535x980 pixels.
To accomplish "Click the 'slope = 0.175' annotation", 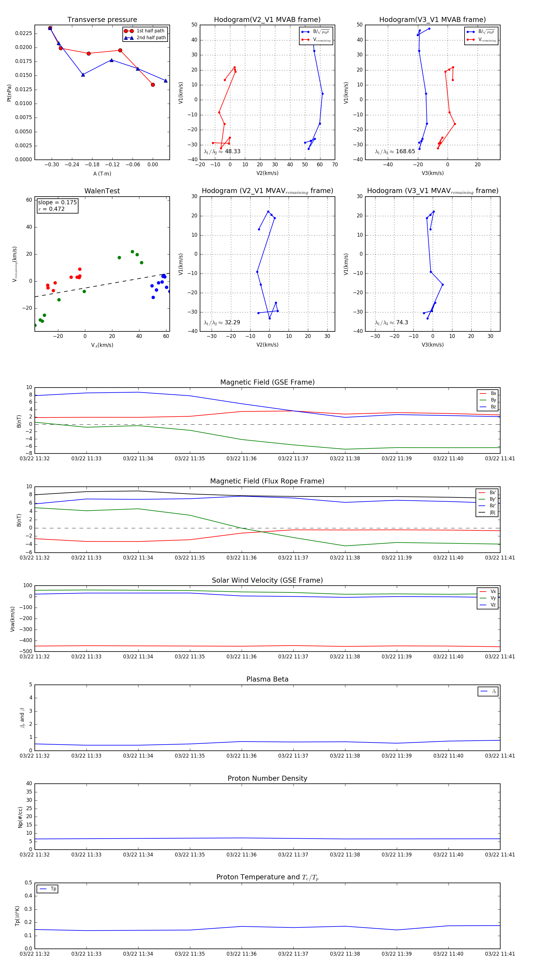I will coord(57,203).
